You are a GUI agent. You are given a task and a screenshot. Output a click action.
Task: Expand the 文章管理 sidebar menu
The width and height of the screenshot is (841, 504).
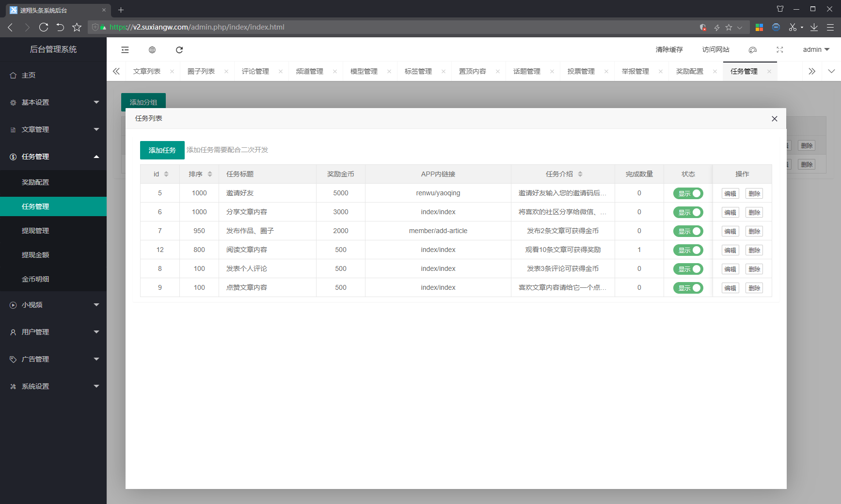(x=53, y=129)
